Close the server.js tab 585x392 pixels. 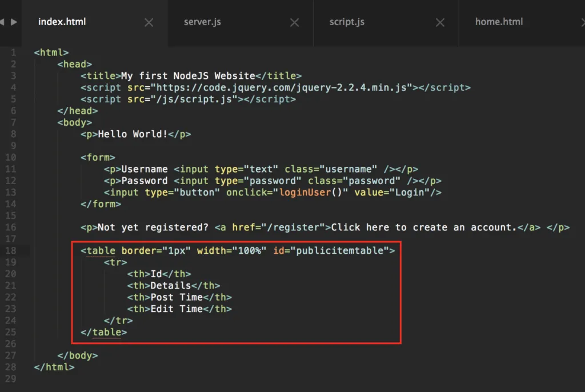pyautogui.click(x=294, y=23)
